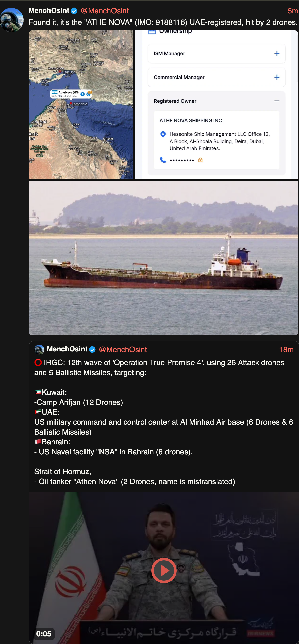This screenshot has height=644, width=299.
Task: Open the @MenchOsint handle in quoted post
Action: (x=123, y=349)
